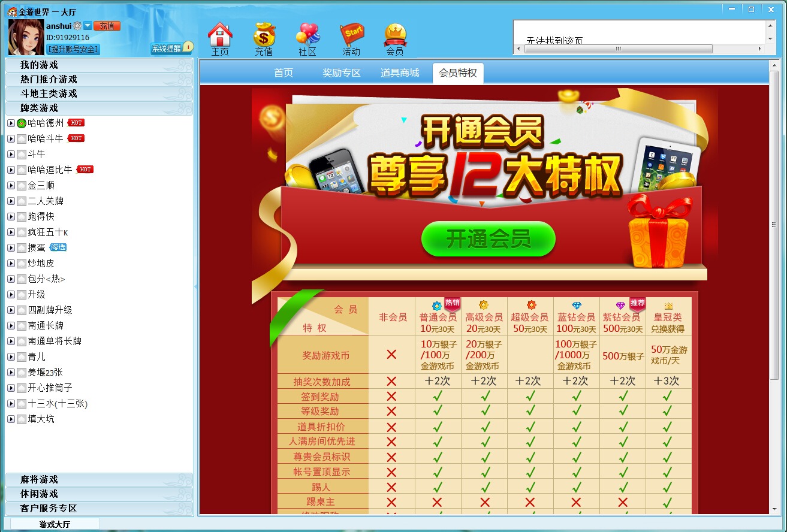Open the status dropdown next to username
The width and height of the screenshot is (787, 532).
tap(88, 26)
